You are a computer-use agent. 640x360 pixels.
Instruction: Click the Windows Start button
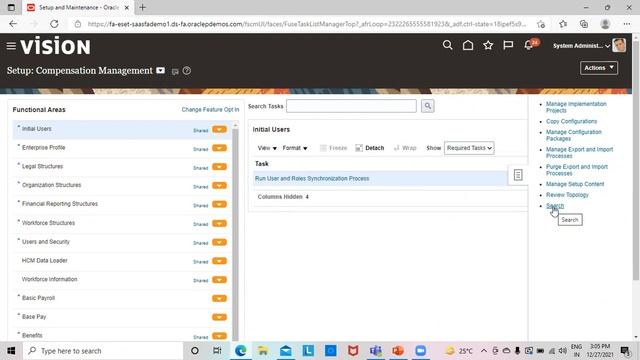(x=11, y=351)
